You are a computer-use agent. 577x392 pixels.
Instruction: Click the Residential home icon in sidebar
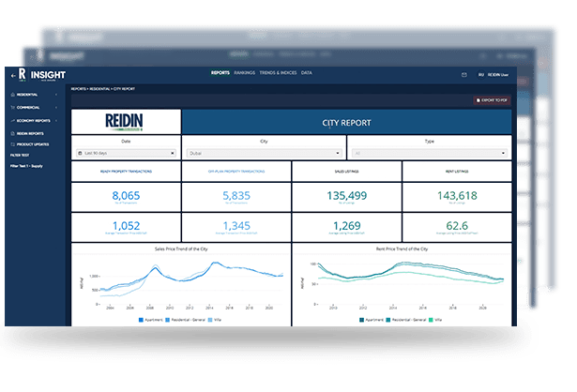click(x=13, y=95)
